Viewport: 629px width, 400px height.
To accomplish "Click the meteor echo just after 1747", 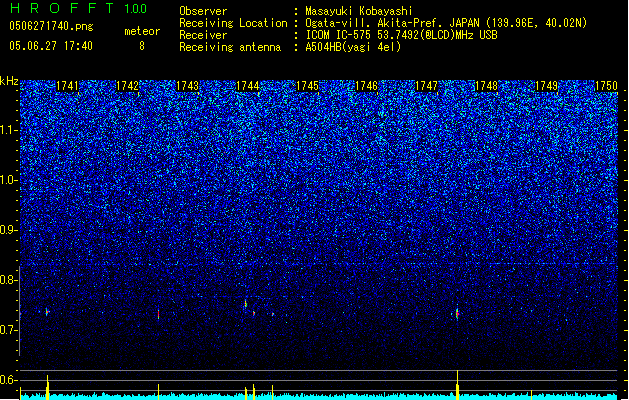I will pos(457,314).
